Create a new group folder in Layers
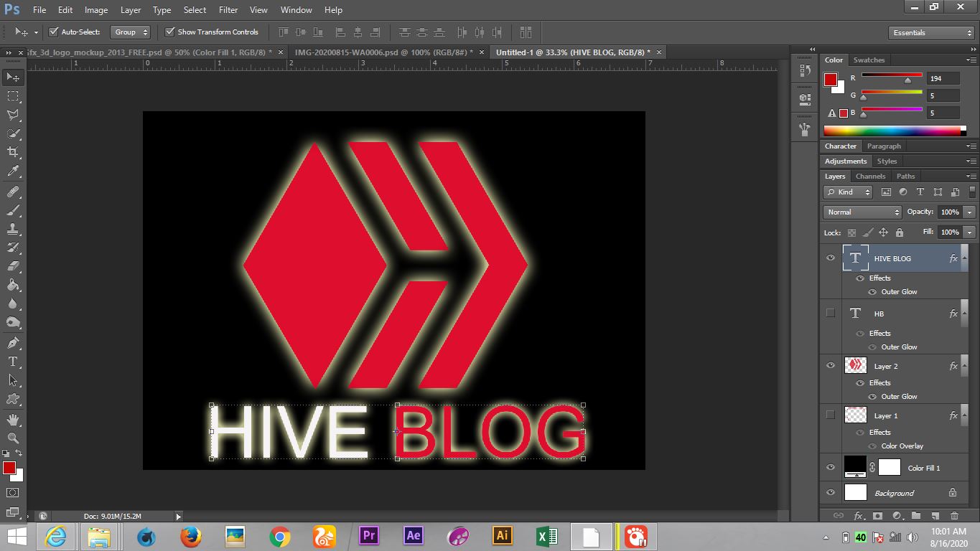 916,515
